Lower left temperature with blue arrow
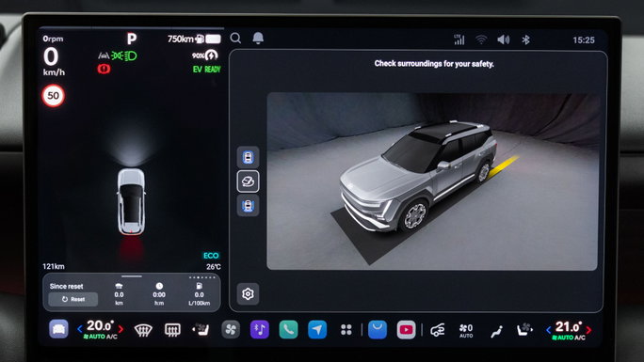This screenshot has height=362, width=644. click(80, 329)
